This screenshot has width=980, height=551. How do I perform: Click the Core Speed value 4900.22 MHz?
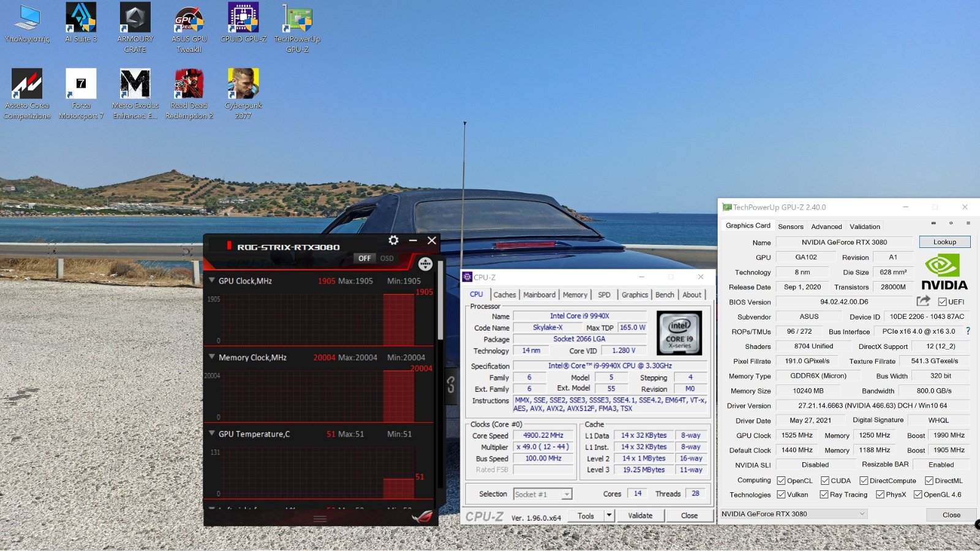tap(543, 435)
